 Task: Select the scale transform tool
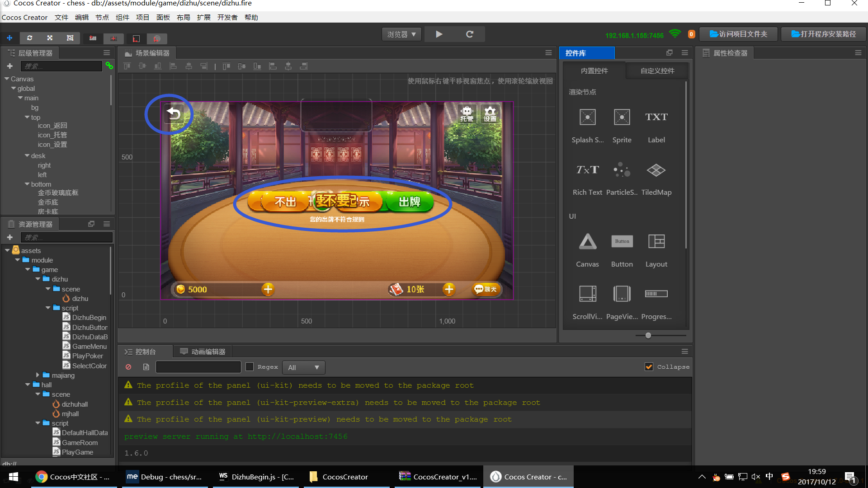click(50, 38)
